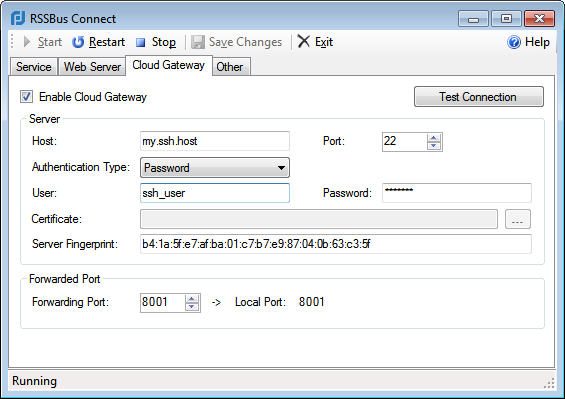Click the disabled Certificate path field
Viewport: 565px width, 399px height.
319,219
